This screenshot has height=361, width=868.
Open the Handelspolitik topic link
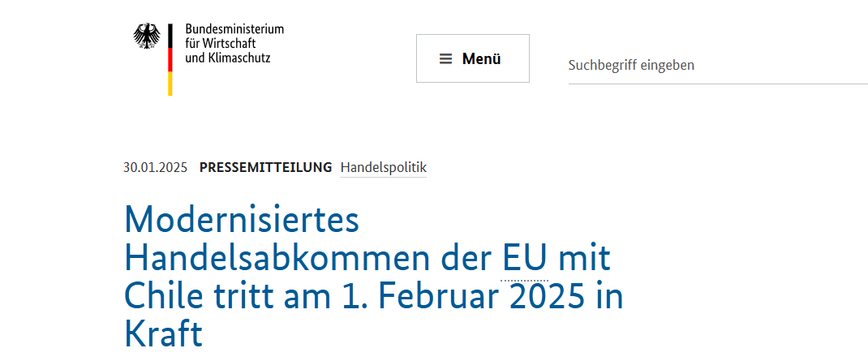(x=383, y=168)
